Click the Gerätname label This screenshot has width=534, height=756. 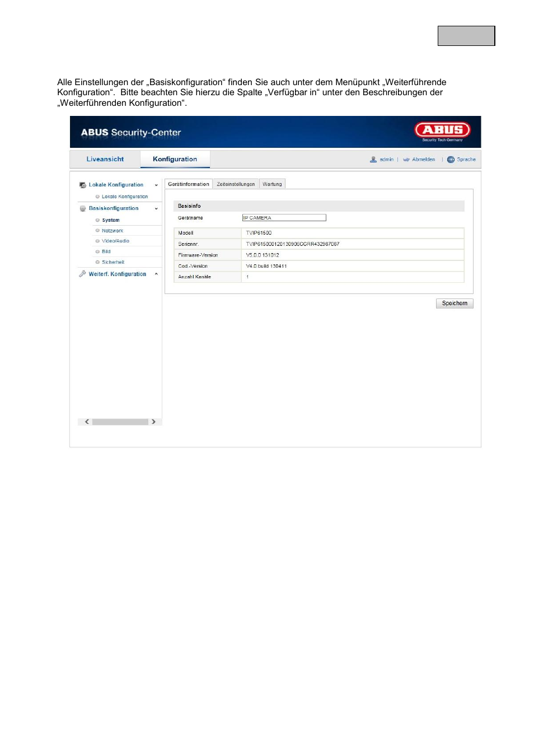190,218
